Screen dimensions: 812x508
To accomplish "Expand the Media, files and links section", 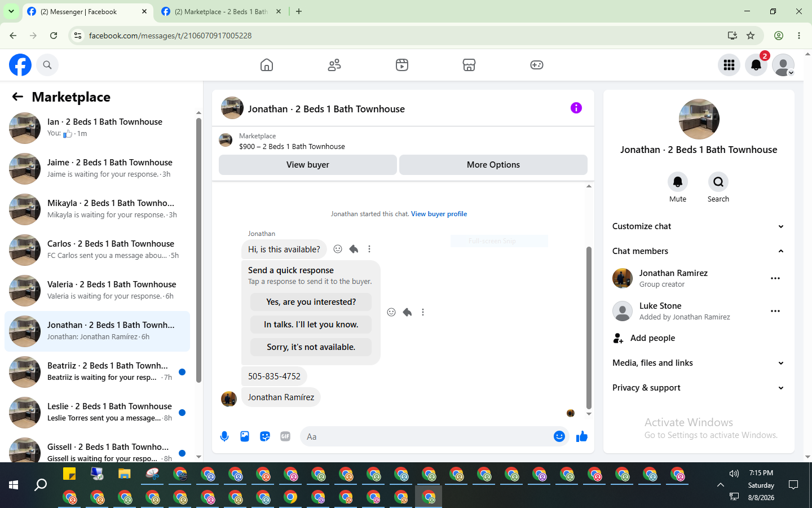I will point(698,363).
